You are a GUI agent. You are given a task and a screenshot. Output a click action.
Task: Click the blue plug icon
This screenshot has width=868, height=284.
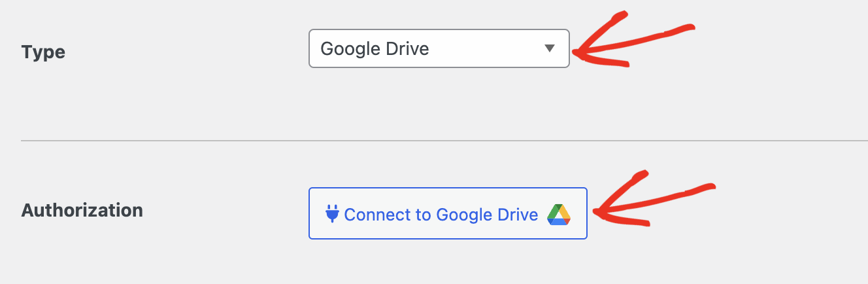click(332, 214)
